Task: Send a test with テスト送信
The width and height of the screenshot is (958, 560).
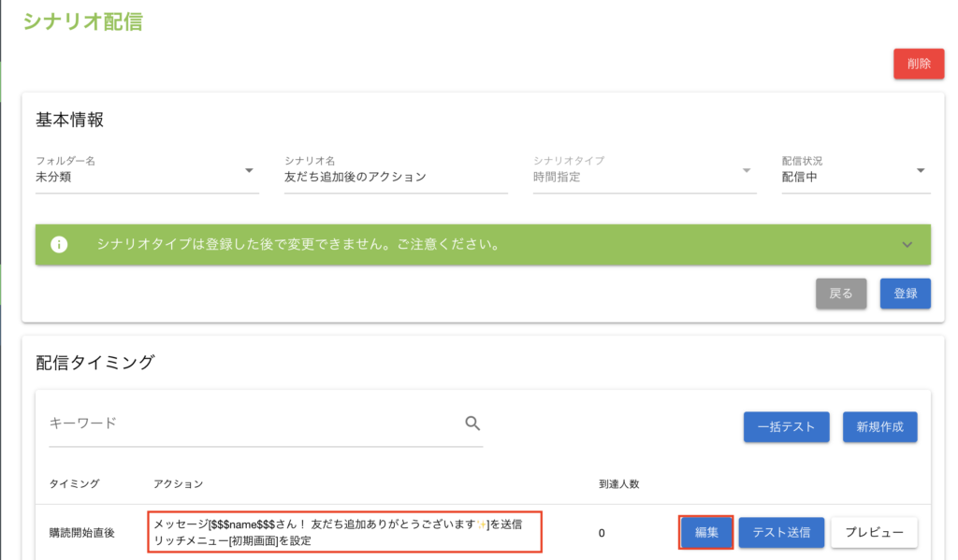Action: [781, 532]
